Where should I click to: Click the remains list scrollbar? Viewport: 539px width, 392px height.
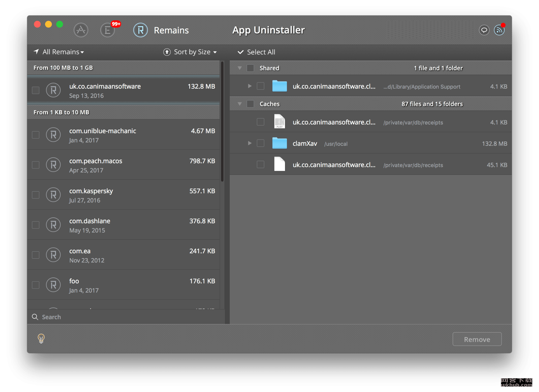tap(222, 121)
